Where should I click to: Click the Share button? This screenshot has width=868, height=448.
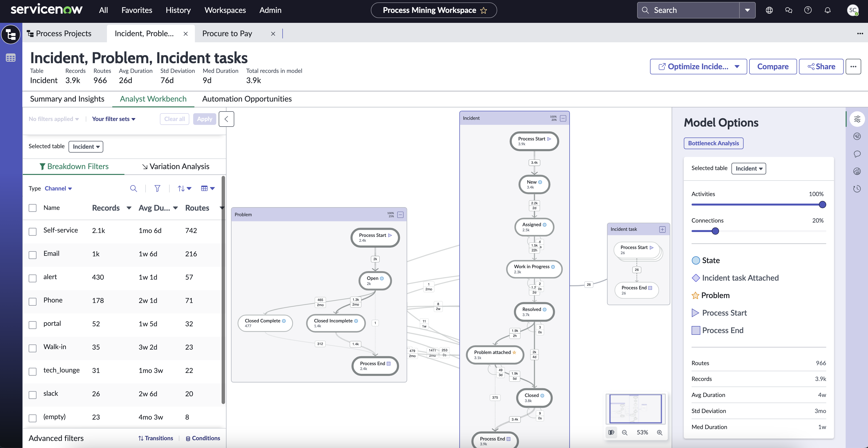click(821, 66)
